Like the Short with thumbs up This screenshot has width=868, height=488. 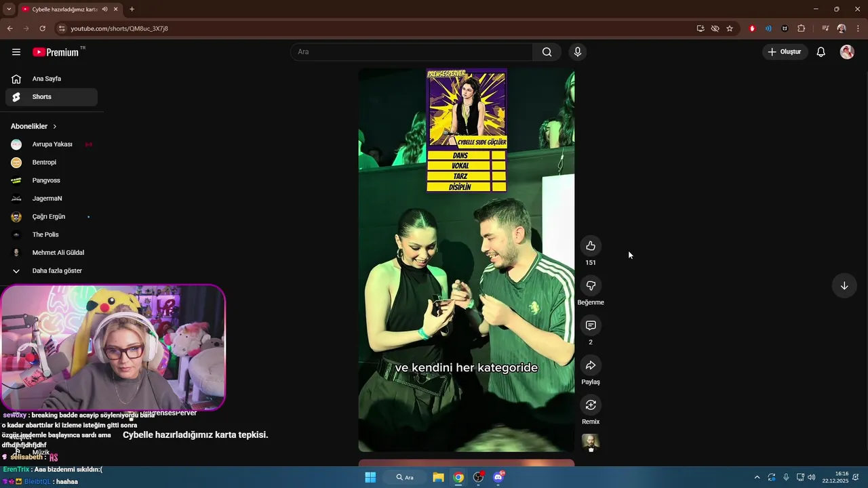click(x=591, y=246)
